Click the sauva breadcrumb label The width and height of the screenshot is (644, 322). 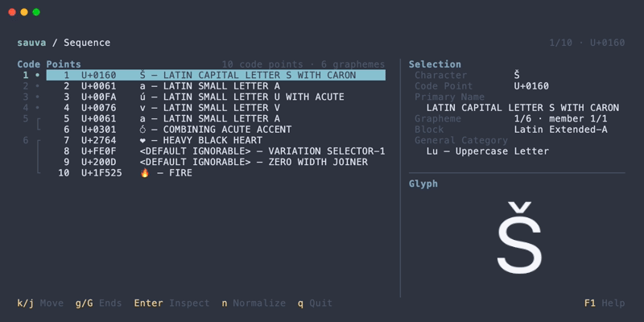point(31,43)
